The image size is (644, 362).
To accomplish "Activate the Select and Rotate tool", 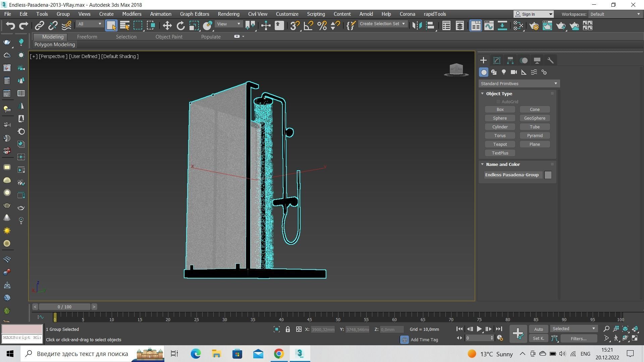I will (180, 26).
